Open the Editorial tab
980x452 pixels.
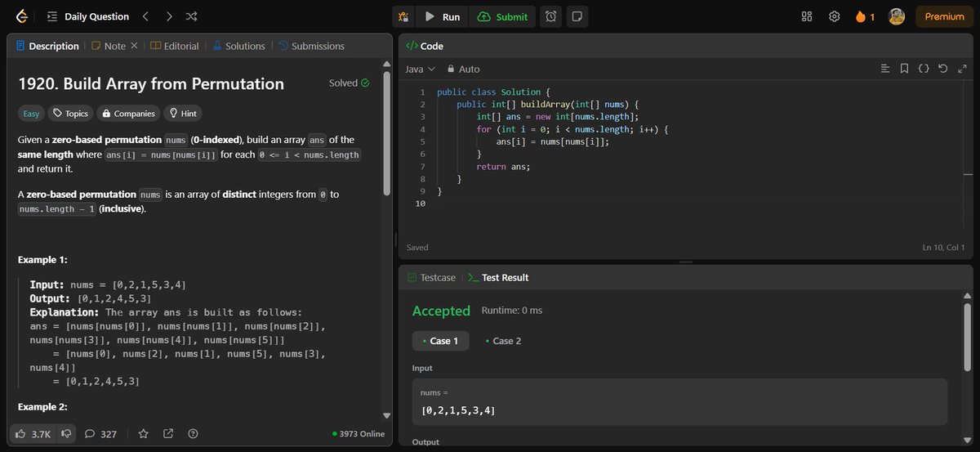[x=175, y=46]
